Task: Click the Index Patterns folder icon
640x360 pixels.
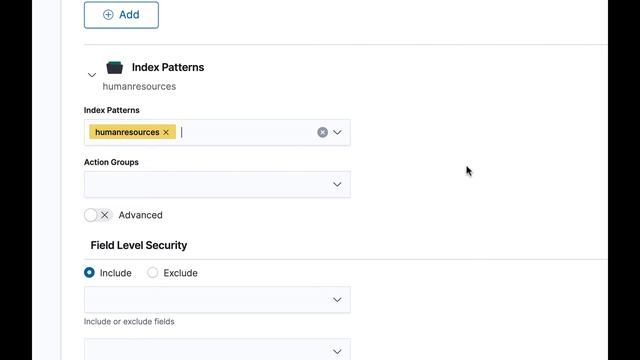Action: pyautogui.click(x=115, y=67)
